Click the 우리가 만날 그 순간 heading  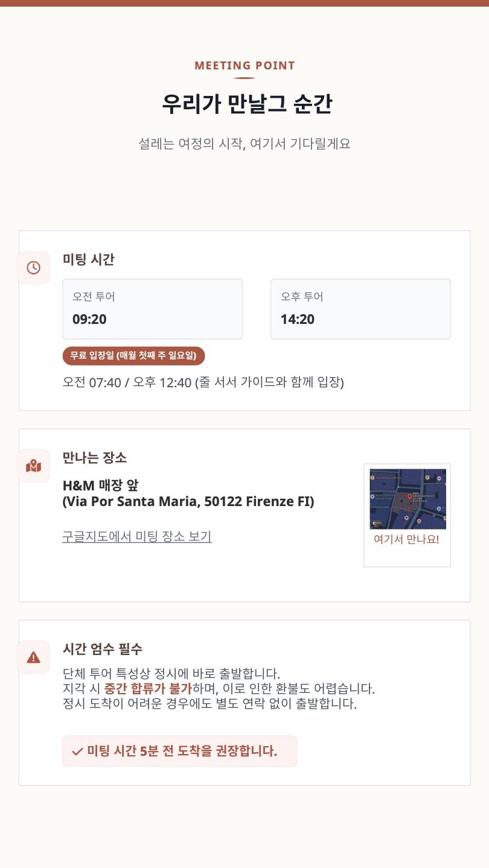pyautogui.click(x=246, y=104)
